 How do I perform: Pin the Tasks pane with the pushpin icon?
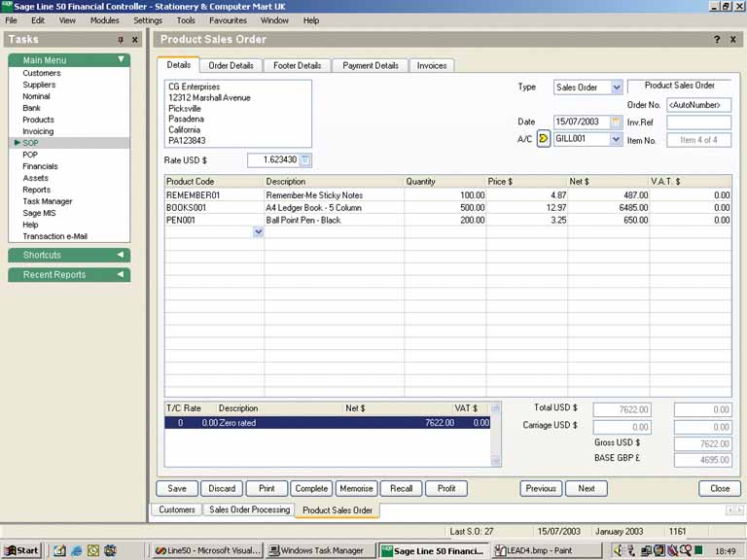pyautogui.click(x=121, y=40)
